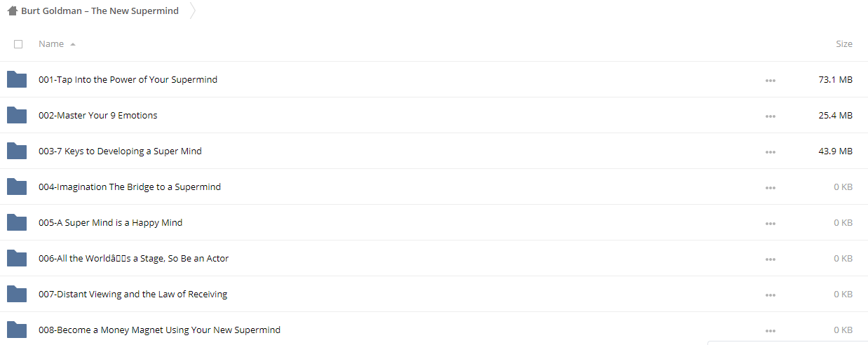Tick the select all files checkbox
Screen dimensions: 868x345
18,44
